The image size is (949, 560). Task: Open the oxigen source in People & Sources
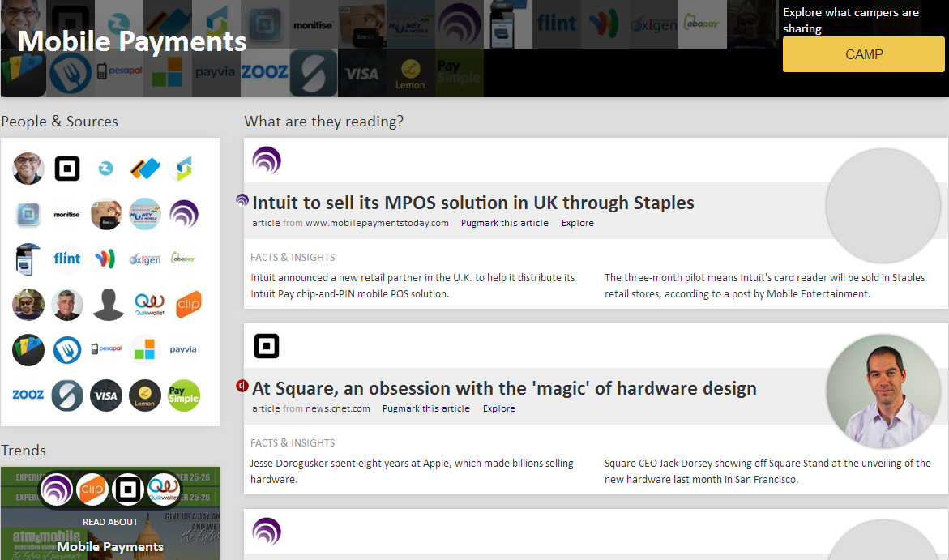click(144, 259)
